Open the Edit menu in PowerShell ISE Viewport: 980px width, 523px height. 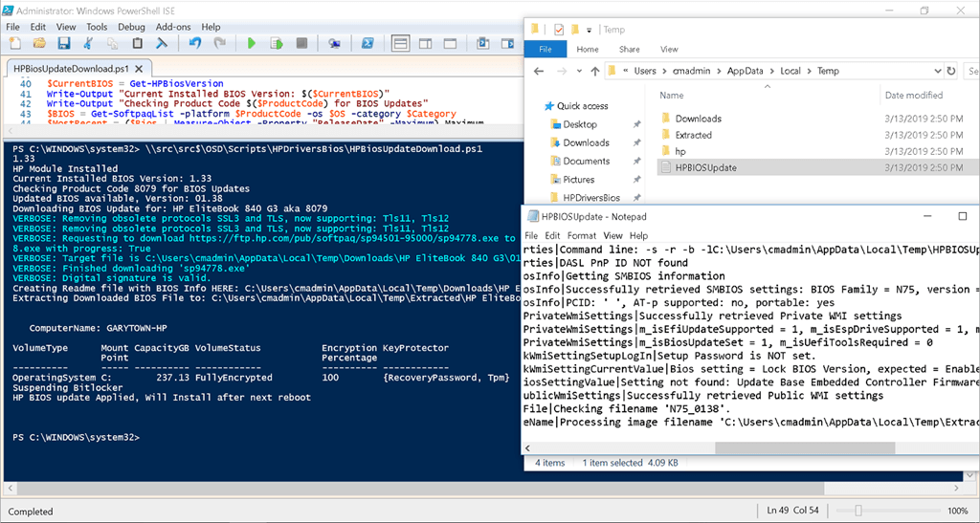click(38, 27)
